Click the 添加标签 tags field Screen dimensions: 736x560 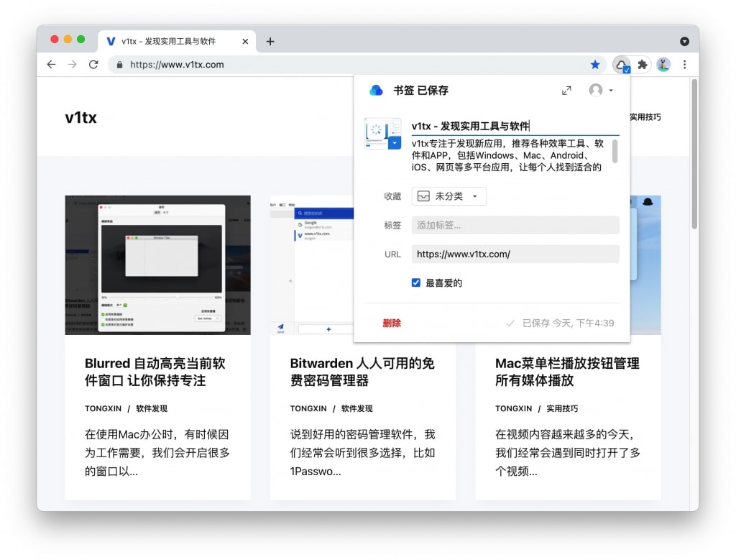click(515, 225)
